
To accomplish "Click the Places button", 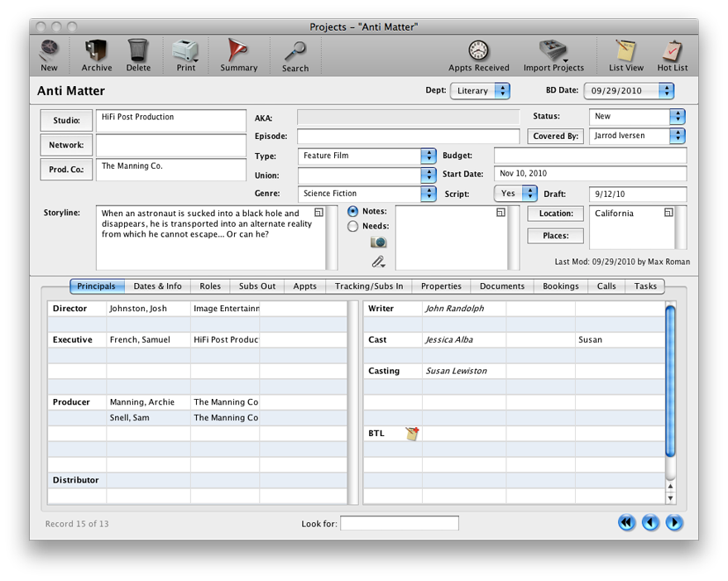I will (556, 236).
